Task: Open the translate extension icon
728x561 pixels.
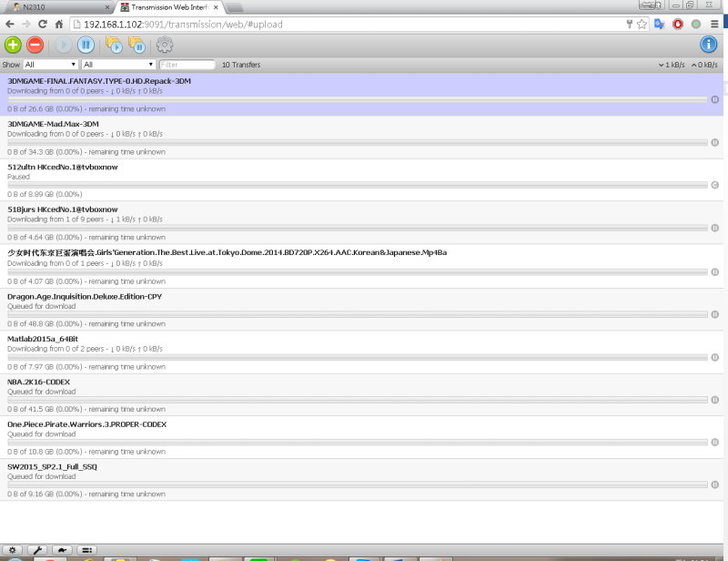Action: 659,24
